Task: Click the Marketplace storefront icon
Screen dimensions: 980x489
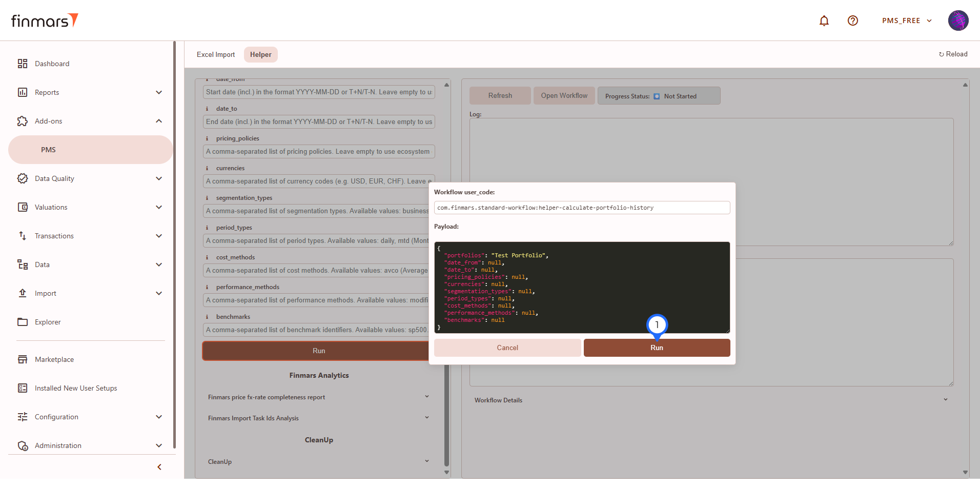Action: click(23, 359)
